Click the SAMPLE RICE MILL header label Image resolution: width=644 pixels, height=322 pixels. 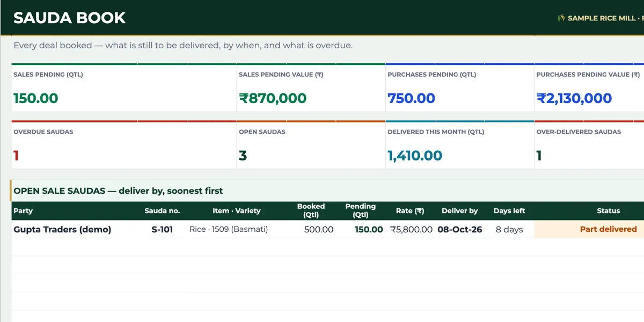click(x=601, y=18)
